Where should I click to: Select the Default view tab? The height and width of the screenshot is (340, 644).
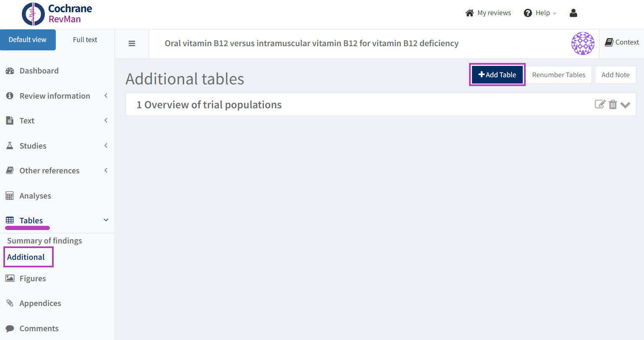(x=28, y=40)
